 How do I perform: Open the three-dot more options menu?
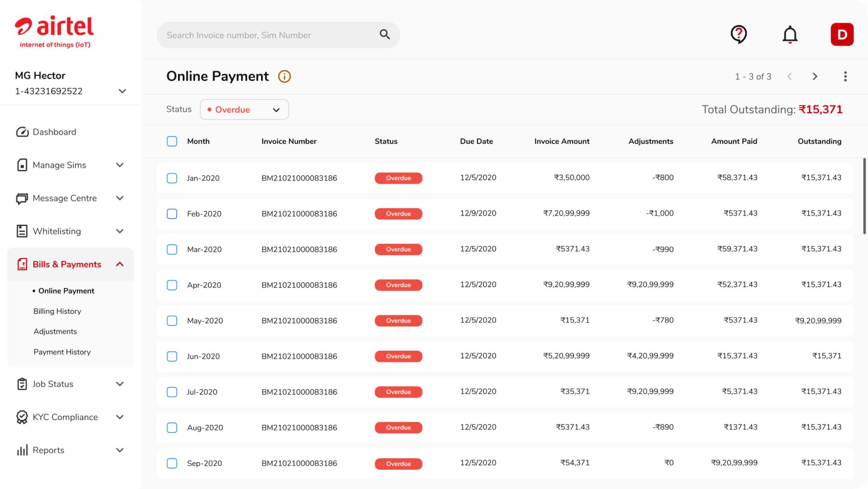tap(845, 76)
